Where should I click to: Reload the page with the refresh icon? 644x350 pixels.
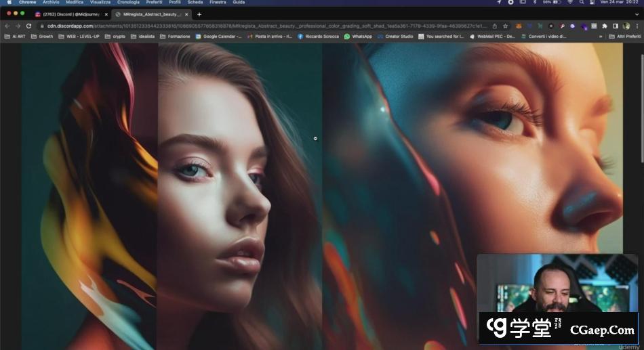28,26
